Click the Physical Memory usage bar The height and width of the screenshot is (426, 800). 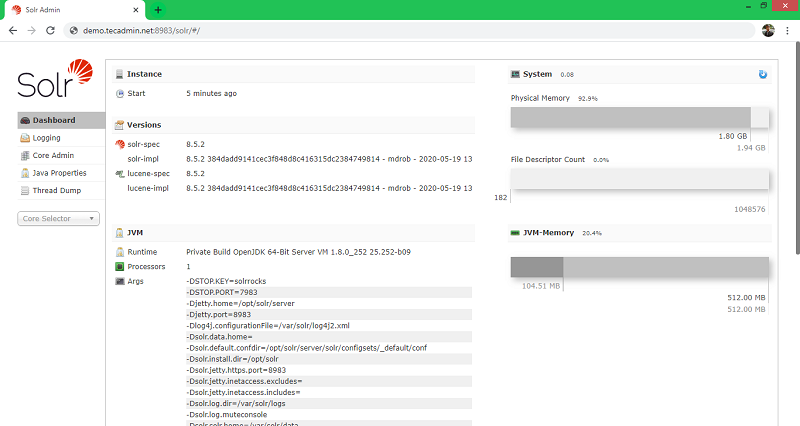(640, 117)
